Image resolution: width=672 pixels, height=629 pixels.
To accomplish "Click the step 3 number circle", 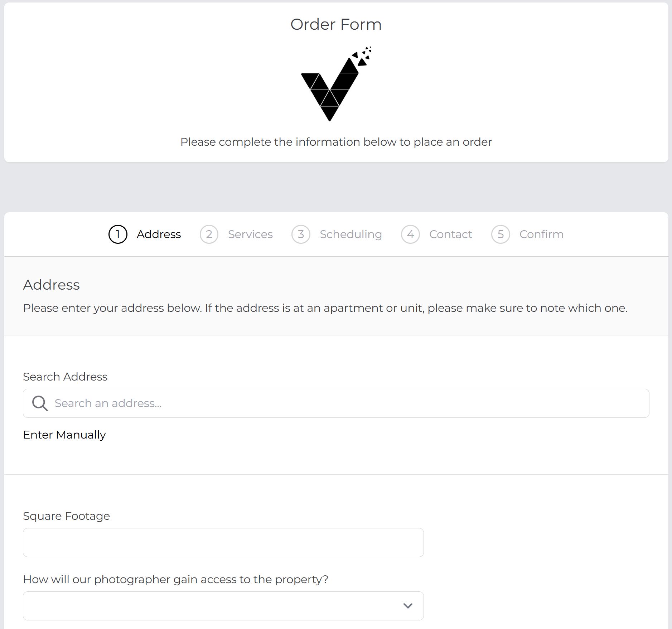I will (301, 234).
